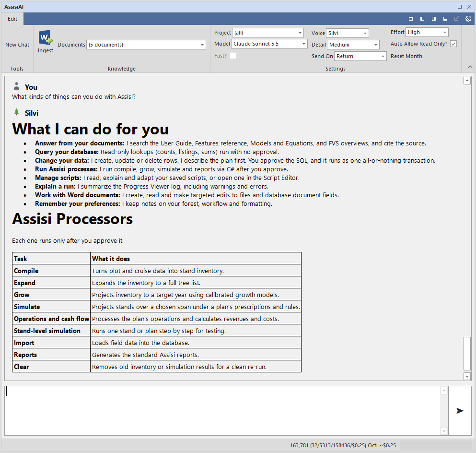Dock the panel left with the left-half icon

[422, 19]
